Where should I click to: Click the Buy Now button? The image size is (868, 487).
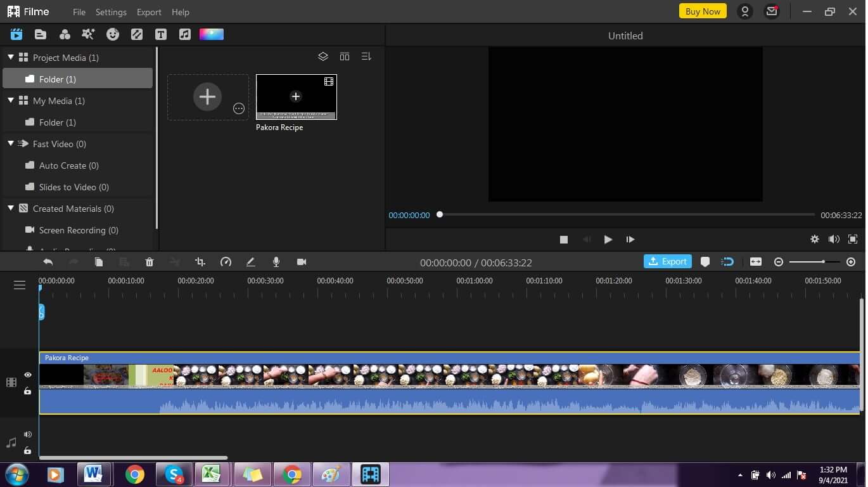coord(703,11)
